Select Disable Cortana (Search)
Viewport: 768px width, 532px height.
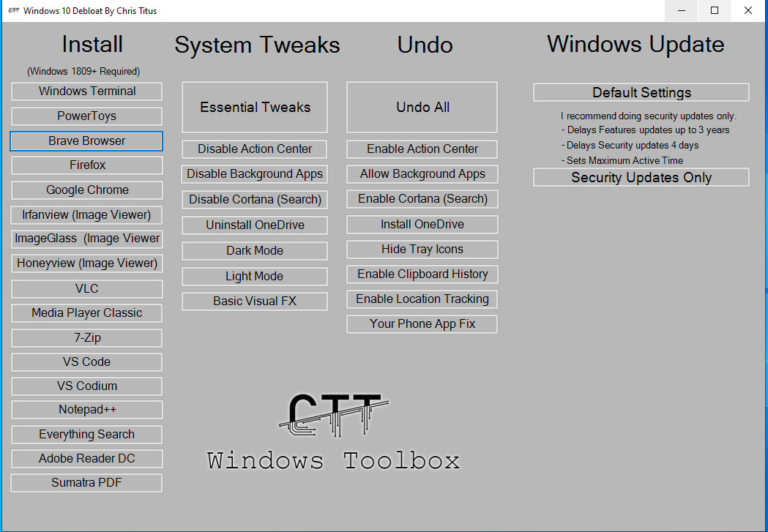tap(255, 200)
